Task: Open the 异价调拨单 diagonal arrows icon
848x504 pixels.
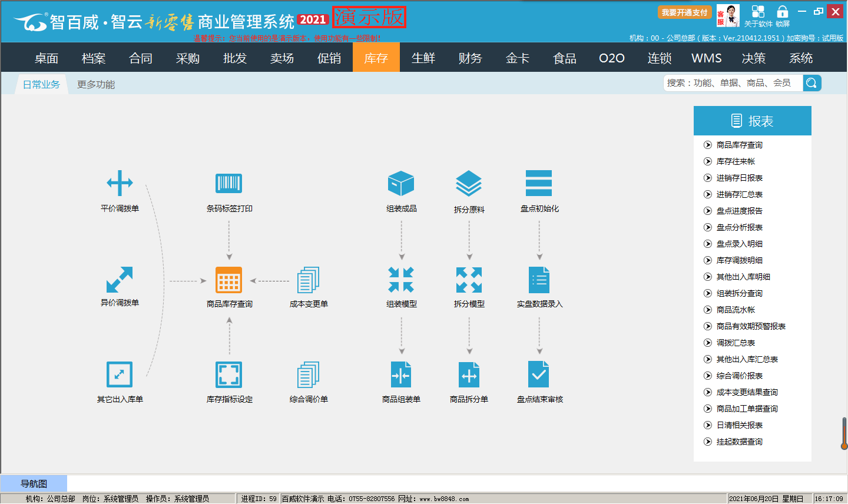Action: coord(120,280)
